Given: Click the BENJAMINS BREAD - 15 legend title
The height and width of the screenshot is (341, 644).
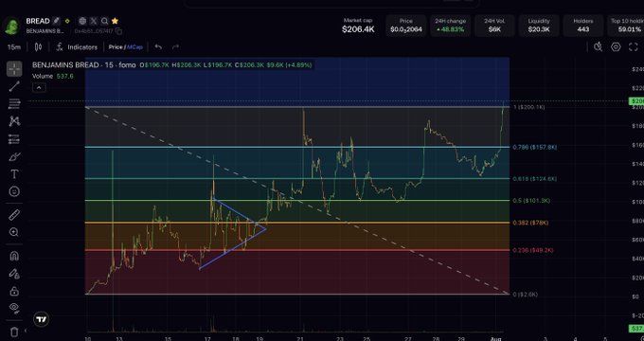Looking at the screenshot, I should click(83, 65).
